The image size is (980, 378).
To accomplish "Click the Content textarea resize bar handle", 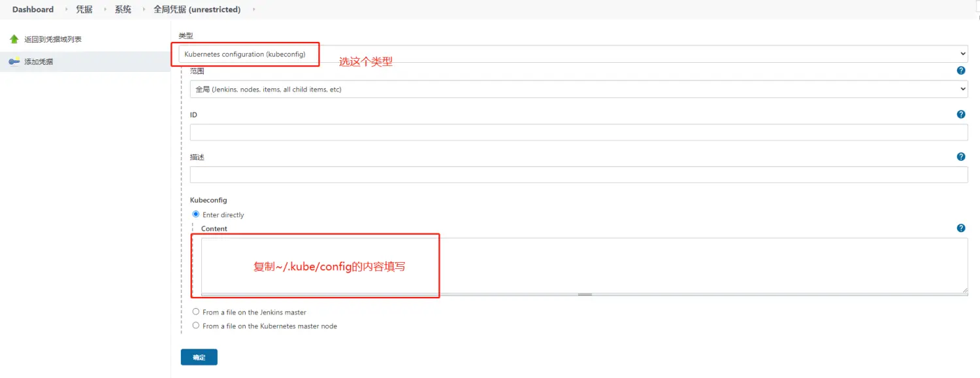I will 585,294.
